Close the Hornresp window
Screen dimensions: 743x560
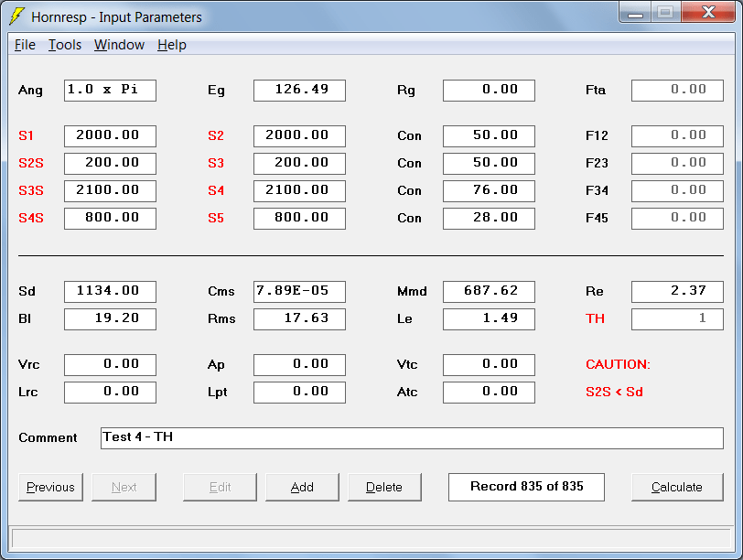coord(708,12)
